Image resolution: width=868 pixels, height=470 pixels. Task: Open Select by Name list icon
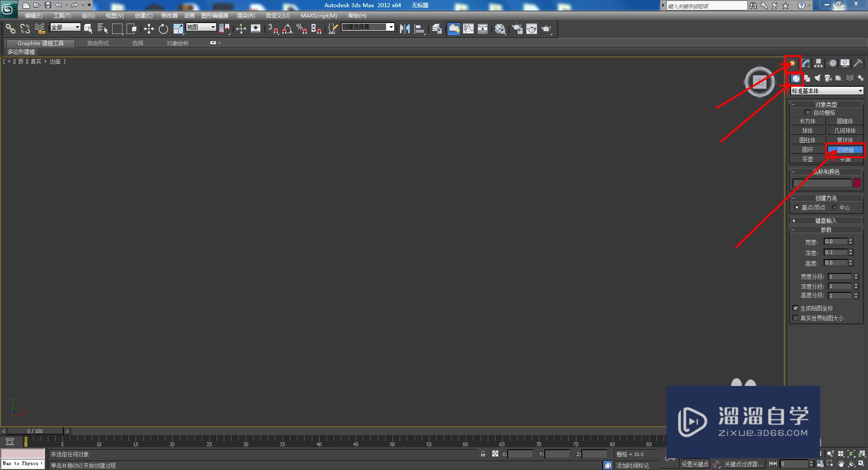point(103,29)
